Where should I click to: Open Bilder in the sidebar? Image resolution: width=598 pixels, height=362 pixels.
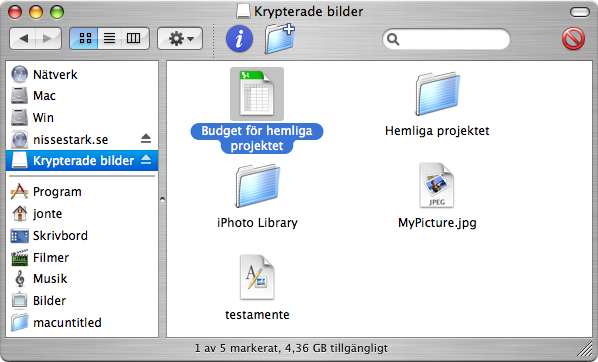point(82,301)
